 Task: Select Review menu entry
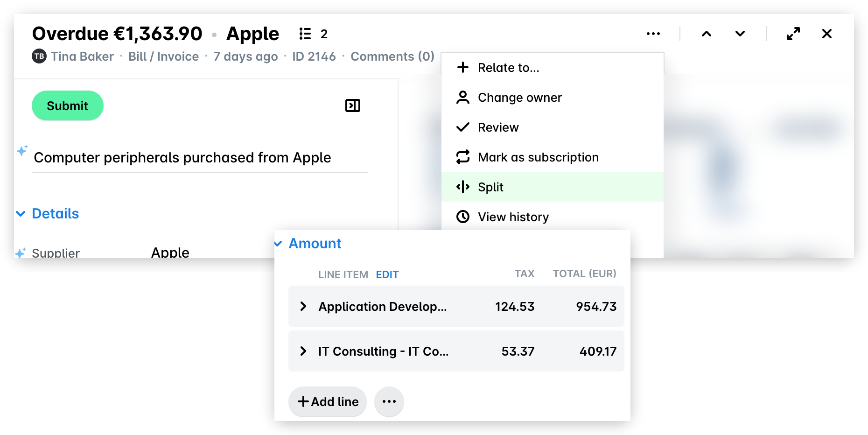pyautogui.click(x=553, y=127)
